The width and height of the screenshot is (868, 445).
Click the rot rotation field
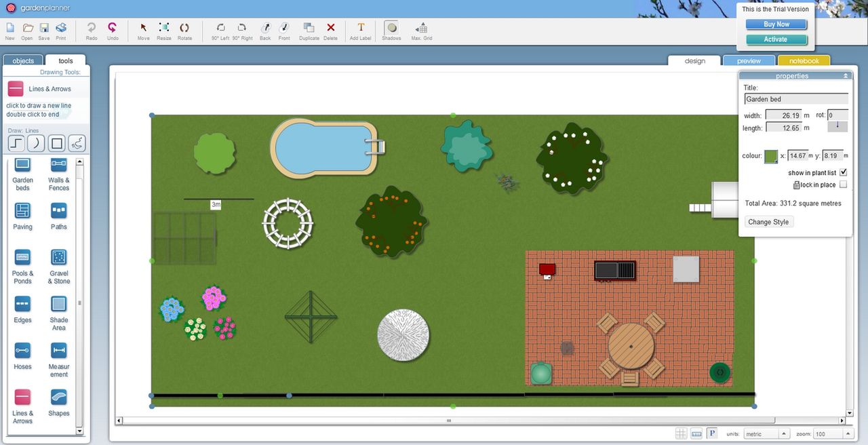837,115
